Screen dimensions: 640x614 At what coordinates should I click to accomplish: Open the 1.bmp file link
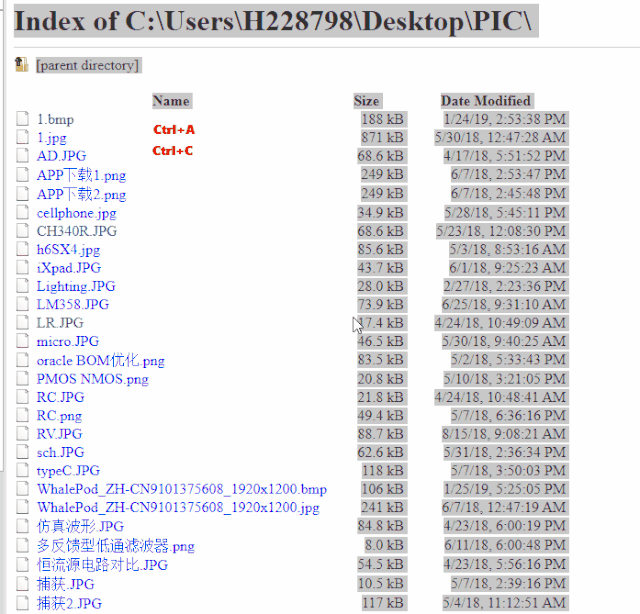55,119
